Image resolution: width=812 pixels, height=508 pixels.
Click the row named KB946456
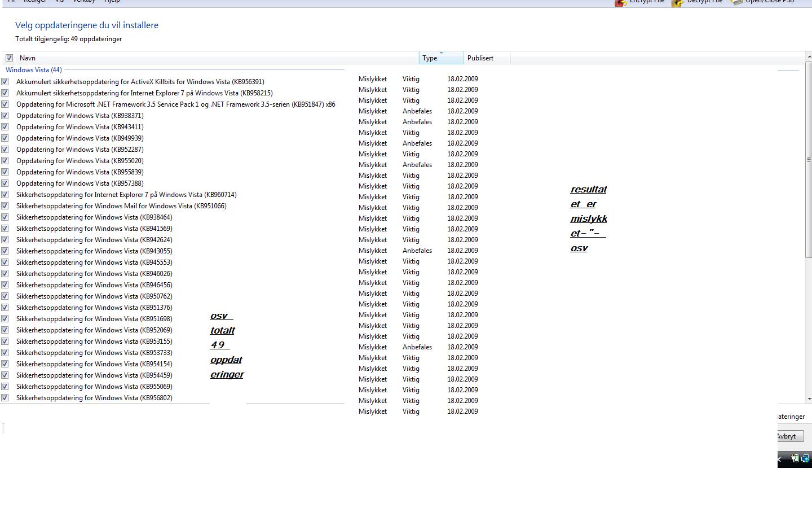pyautogui.click(x=94, y=284)
